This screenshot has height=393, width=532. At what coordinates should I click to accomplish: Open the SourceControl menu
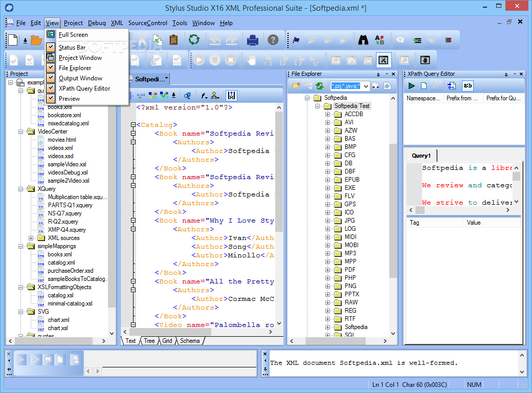(x=148, y=23)
